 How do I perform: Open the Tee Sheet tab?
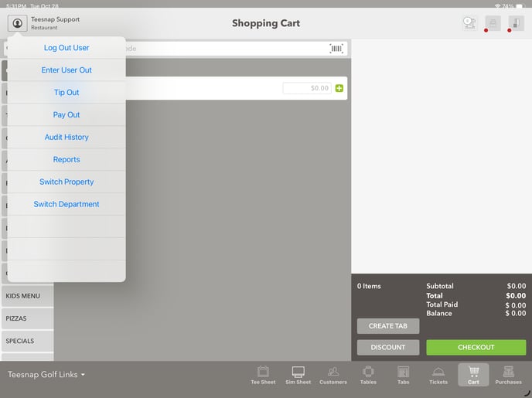(x=263, y=375)
